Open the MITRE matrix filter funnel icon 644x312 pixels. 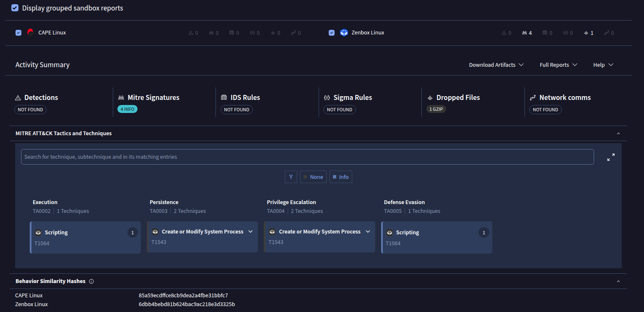coord(291,177)
